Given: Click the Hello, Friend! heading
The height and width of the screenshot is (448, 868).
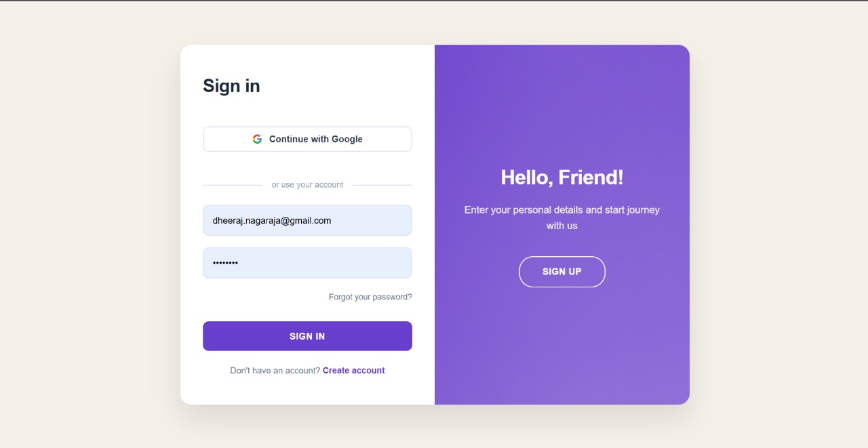Looking at the screenshot, I should pyautogui.click(x=561, y=178).
